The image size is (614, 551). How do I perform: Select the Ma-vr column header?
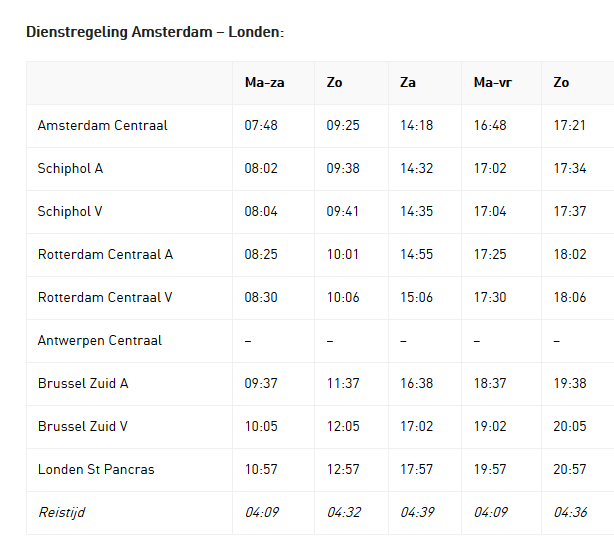pos(493,83)
